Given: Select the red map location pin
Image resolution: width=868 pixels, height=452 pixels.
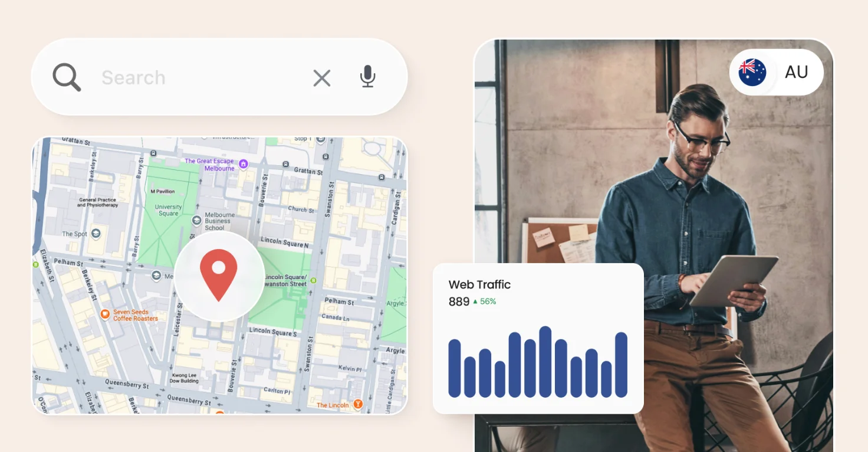Looking at the screenshot, I should pos(219,273).
